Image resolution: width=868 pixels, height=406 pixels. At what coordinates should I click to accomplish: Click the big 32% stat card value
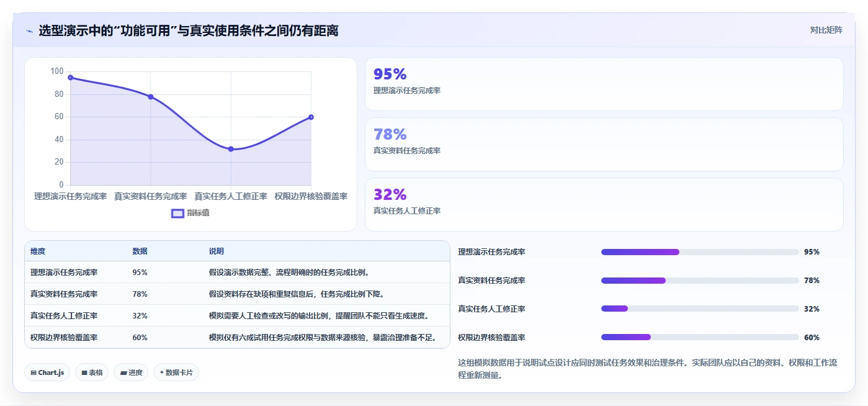390,194
